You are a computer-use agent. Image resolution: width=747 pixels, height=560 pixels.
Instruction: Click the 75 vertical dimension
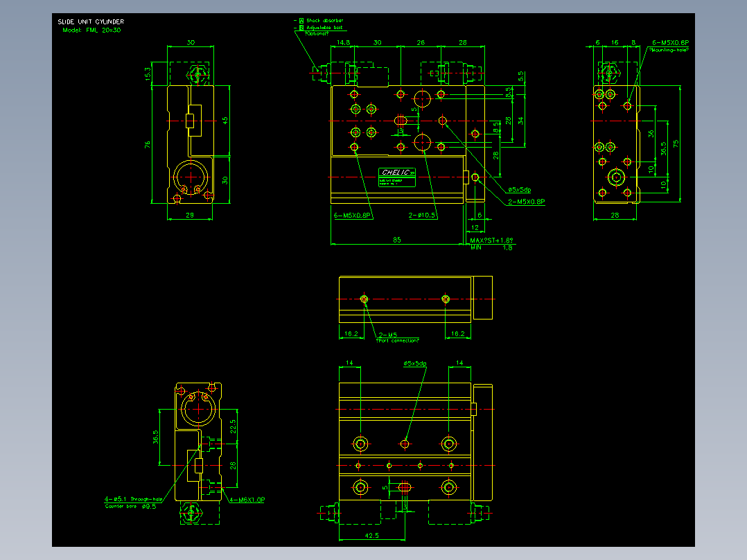coord(676,143)
